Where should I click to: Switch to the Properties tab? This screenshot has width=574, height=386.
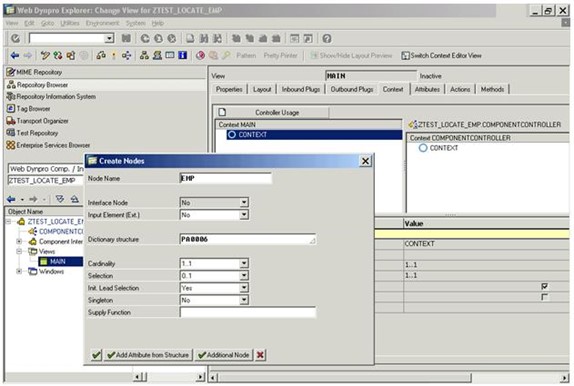click(229, 89)
